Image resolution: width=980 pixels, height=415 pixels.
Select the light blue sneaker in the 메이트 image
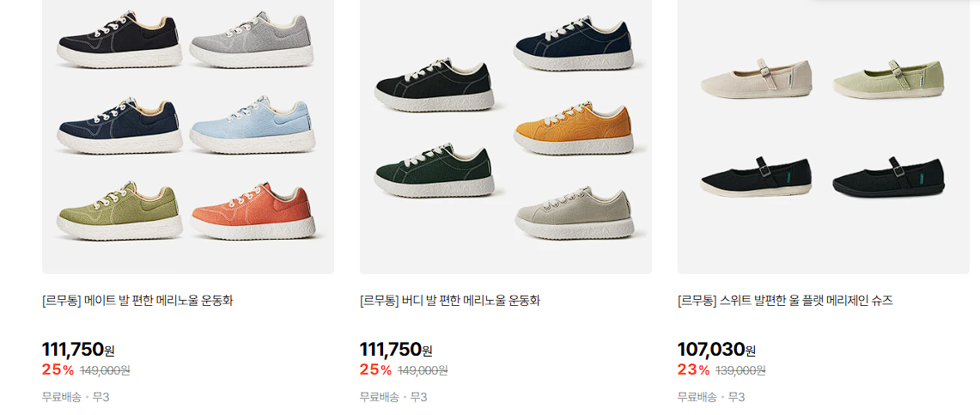[253, 125]
